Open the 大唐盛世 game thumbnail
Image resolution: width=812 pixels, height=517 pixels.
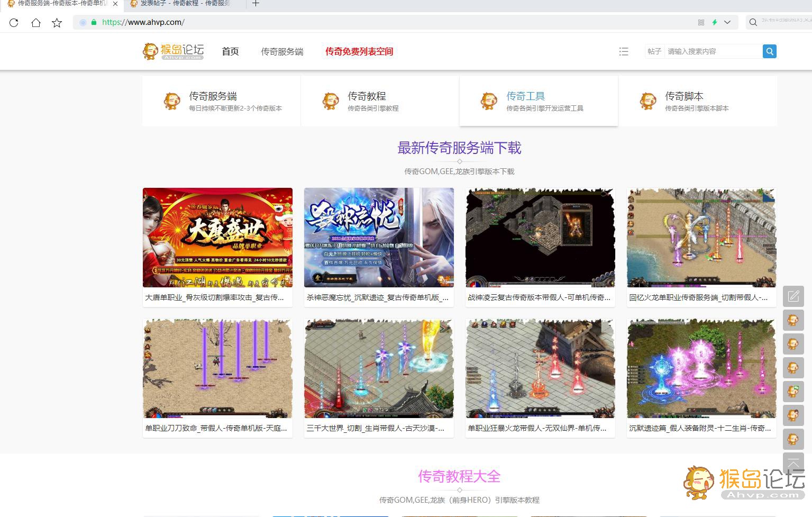click(x=217, y=238)
